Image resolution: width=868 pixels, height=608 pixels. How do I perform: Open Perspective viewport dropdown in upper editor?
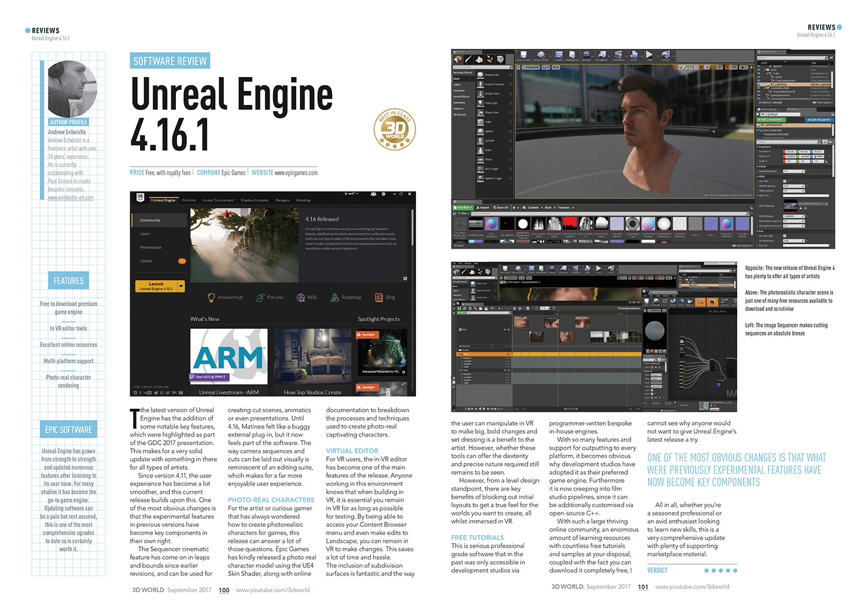click(x=531, y=67)
